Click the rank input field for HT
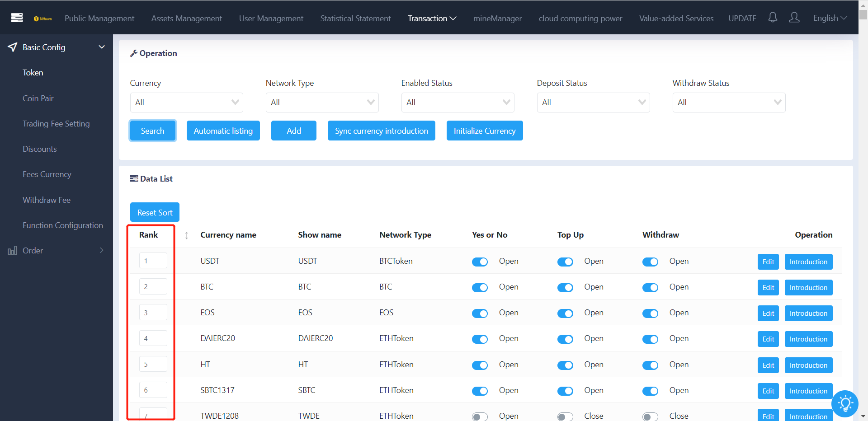This screenshot has width=868, height=421. [x=153, y=364]
